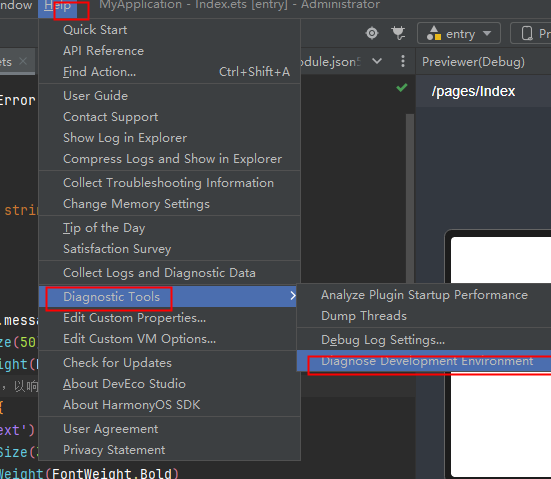551x479 pixels.
Task: Close the .ets editor tab
Action: point(23,62)
